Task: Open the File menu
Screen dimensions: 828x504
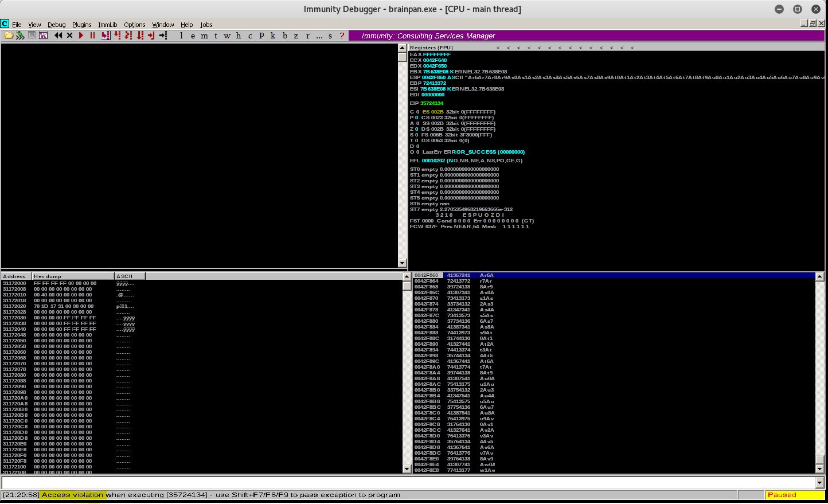Action: 17,25
